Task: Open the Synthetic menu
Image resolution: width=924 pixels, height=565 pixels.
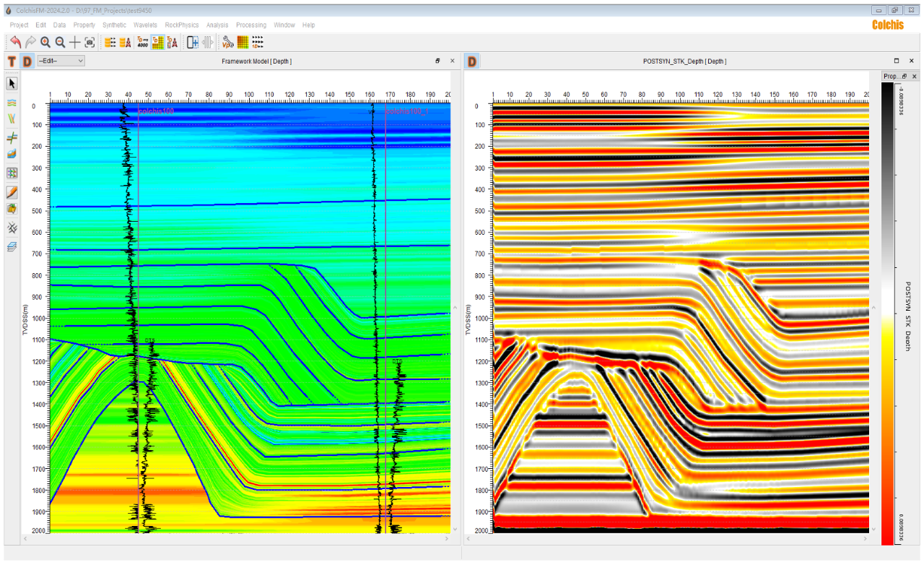Action: coord(114,25)
